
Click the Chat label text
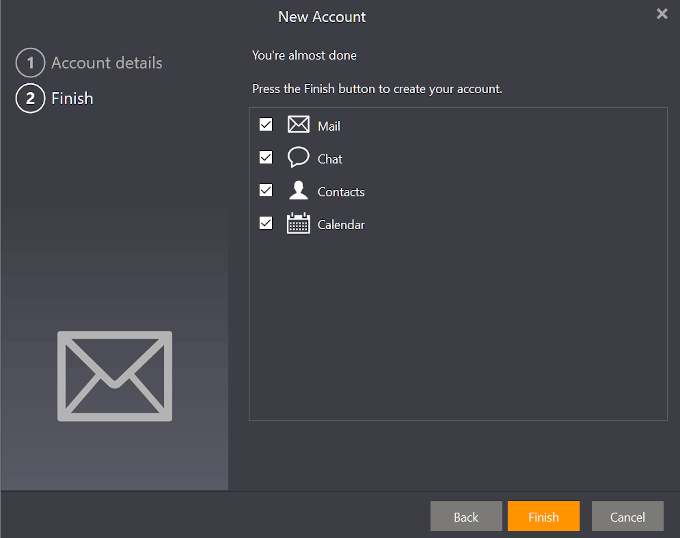pos(330,159)
